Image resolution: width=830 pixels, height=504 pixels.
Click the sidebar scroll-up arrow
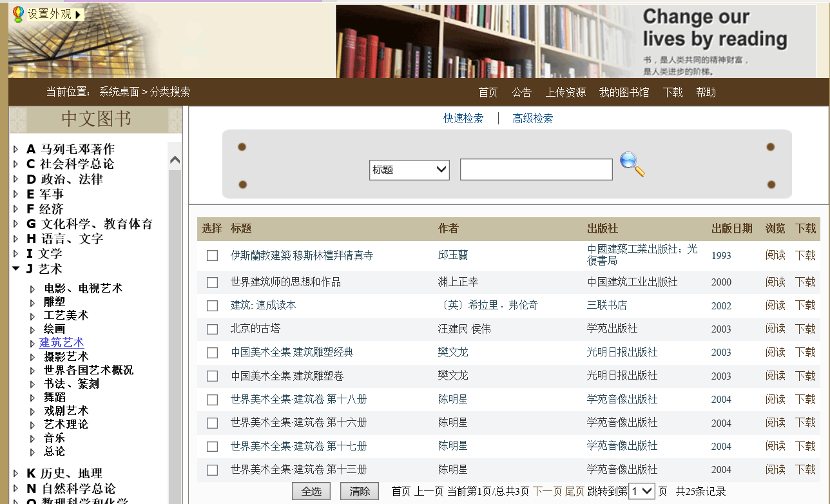click(175, 160)
